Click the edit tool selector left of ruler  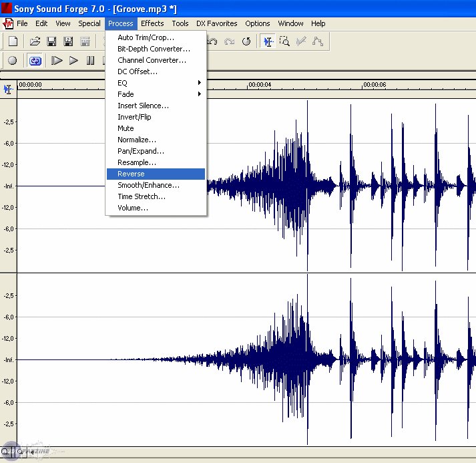pos(8,90)
